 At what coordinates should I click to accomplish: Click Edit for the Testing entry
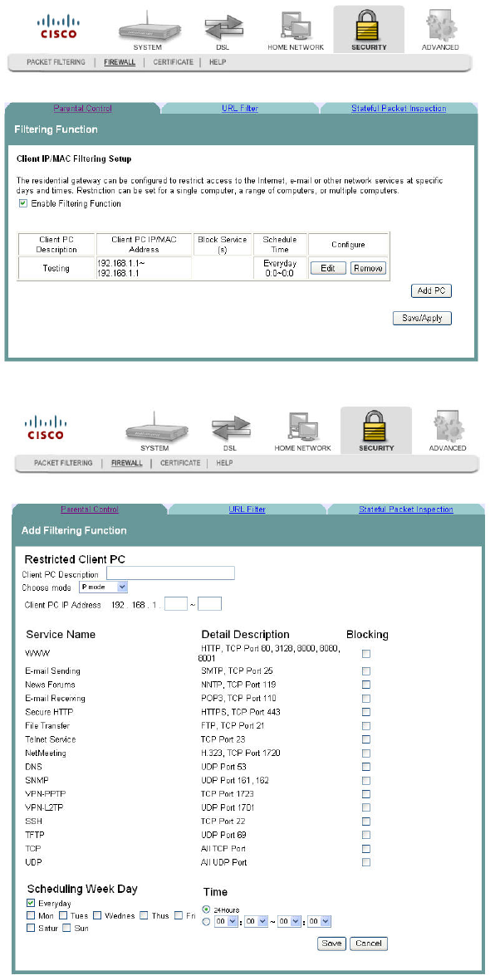point(329,268)
